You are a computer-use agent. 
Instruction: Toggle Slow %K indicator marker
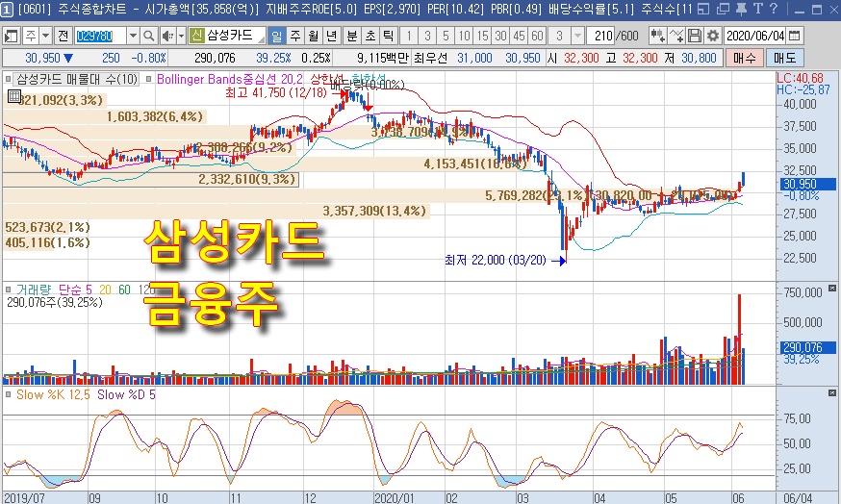pos(8,394)
